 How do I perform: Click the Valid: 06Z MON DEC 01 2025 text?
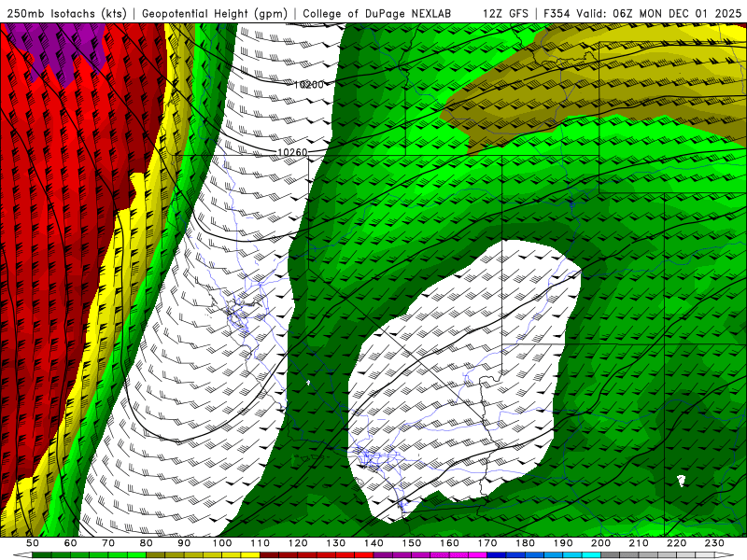coord(659,13)
